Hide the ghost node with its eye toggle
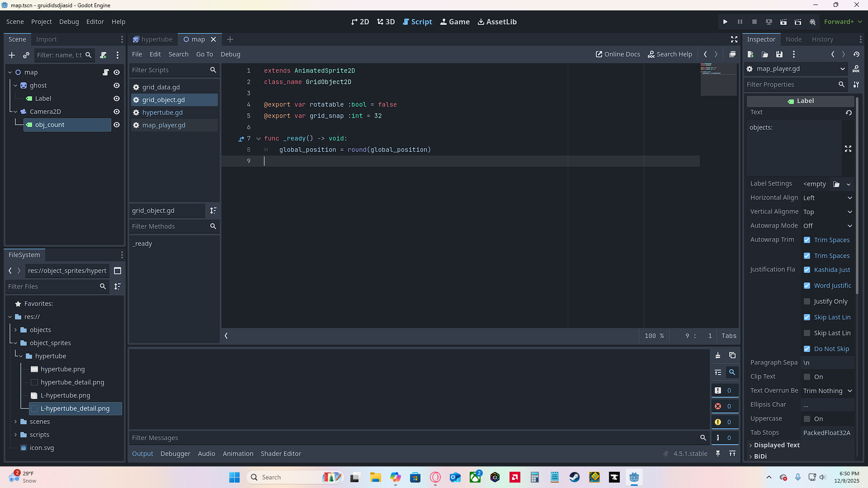The width and height of the screenshot is (868, 488). (x=116, y=85)
